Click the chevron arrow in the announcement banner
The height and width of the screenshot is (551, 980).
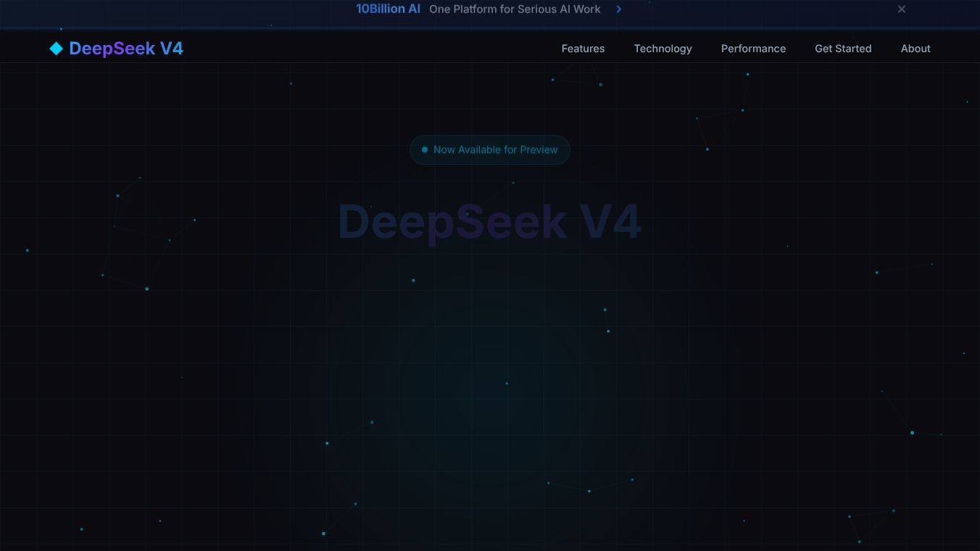pyautogui.click(x=619, y=9)
